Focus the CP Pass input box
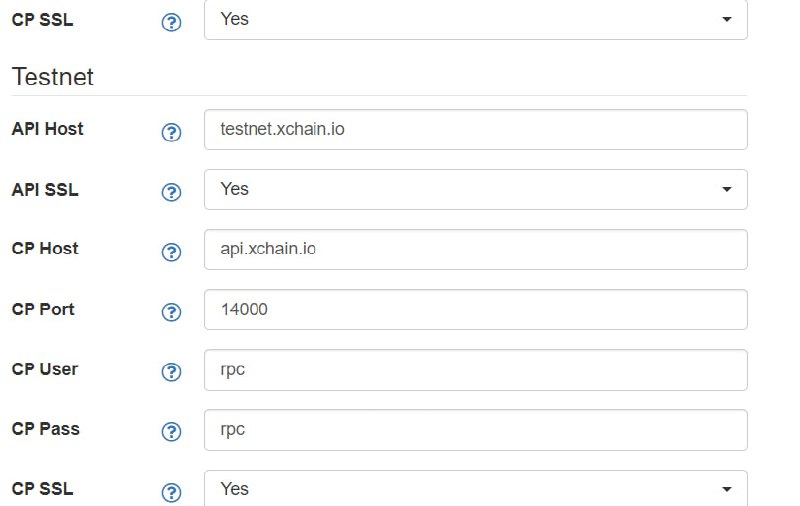The width and height of the screenshot is (800, 506). pyautogui.click(x=476, y=429)
